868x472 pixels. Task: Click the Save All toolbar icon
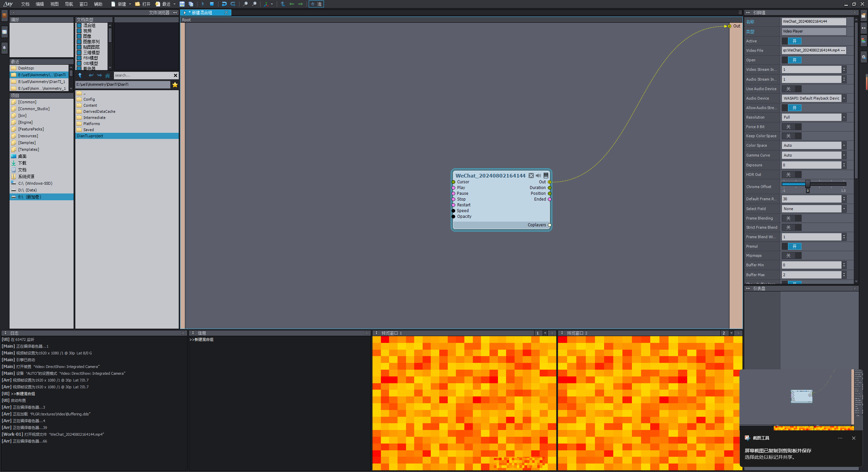pyautogui.click(x=191, y=4)
